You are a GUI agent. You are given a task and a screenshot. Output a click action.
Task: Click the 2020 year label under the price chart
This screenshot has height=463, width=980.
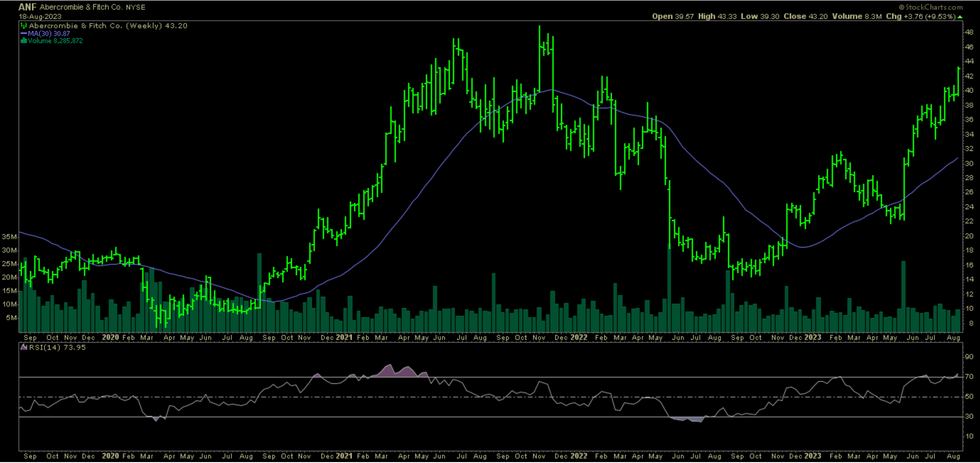(110, 338)
